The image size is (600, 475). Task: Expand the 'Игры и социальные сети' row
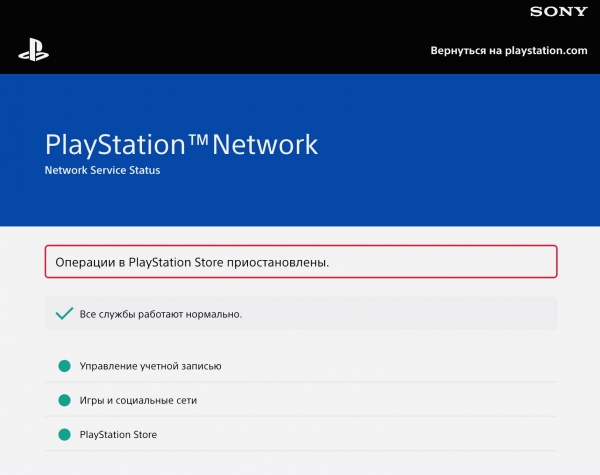(x=301, y=400)
